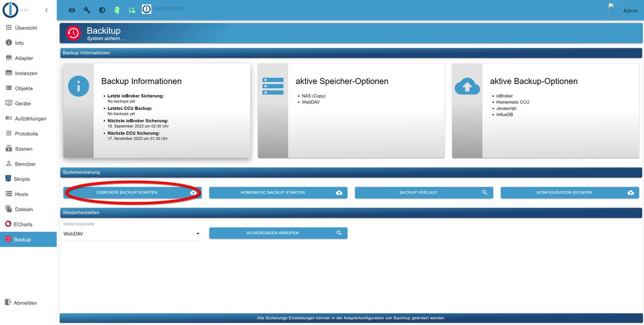
Task: Open ECharts in the sidebar
Action: [x=28, y=224]
